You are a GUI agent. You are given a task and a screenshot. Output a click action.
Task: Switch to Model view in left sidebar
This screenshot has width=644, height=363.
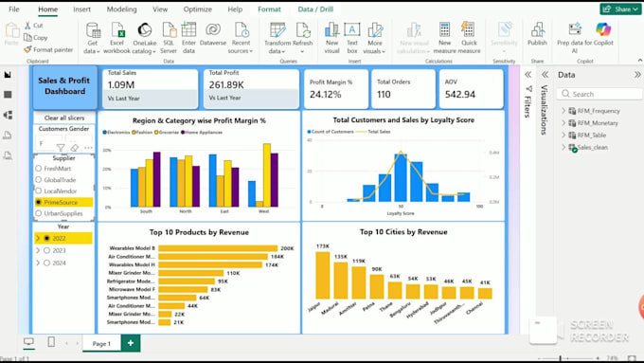[8, 115]
